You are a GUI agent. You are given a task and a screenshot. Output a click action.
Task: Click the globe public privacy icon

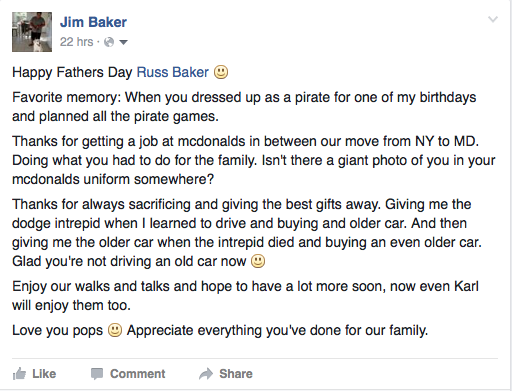109,42
